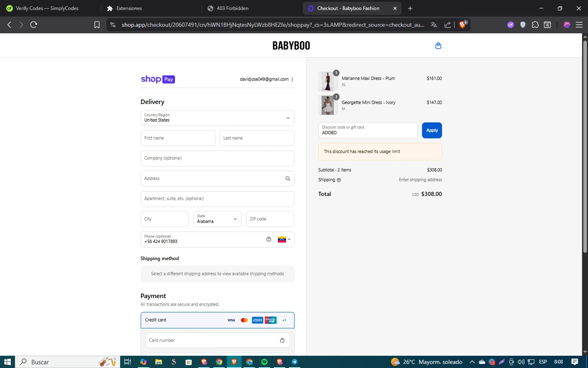The image size is (588, 368).
Task: Click the Shop Pay logo
Action: (158, 79)
